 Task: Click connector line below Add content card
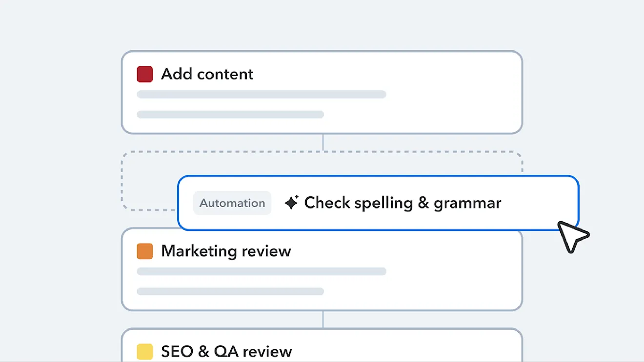point(322,142)
